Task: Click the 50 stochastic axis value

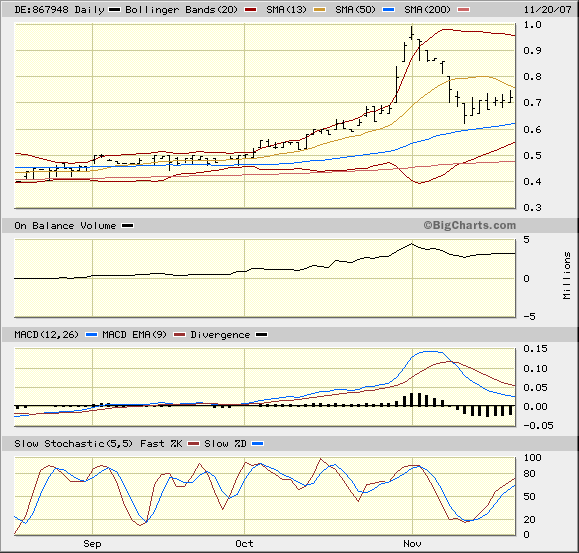Action: (x=529, y=497)
